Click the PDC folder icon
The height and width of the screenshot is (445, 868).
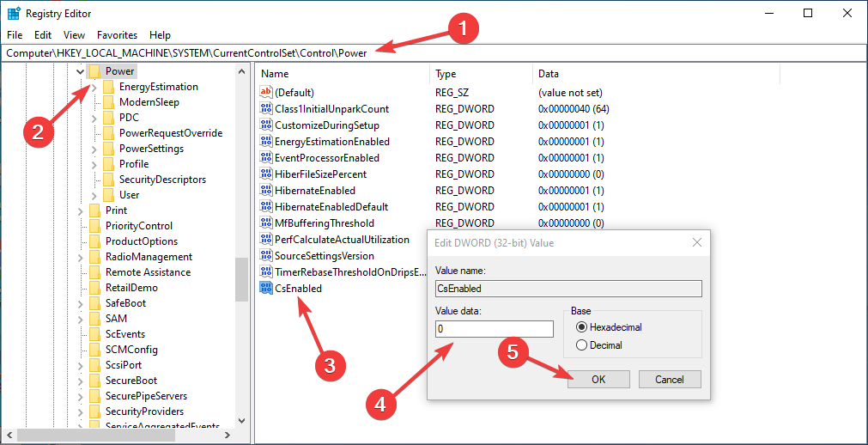coord(108,118)
